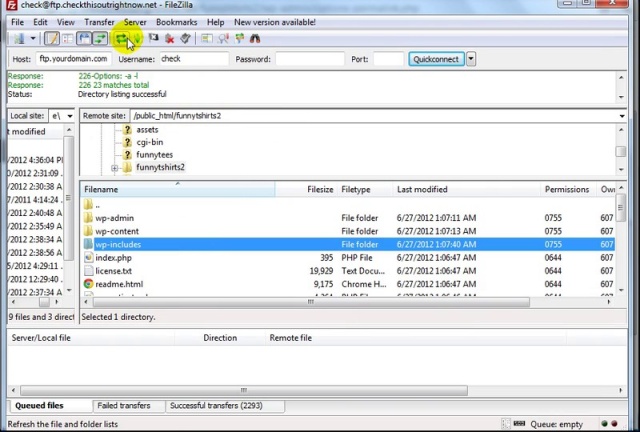The image size is (640, 432).
Task: Sort by the Permissions column header
Action: pos(569,189)
